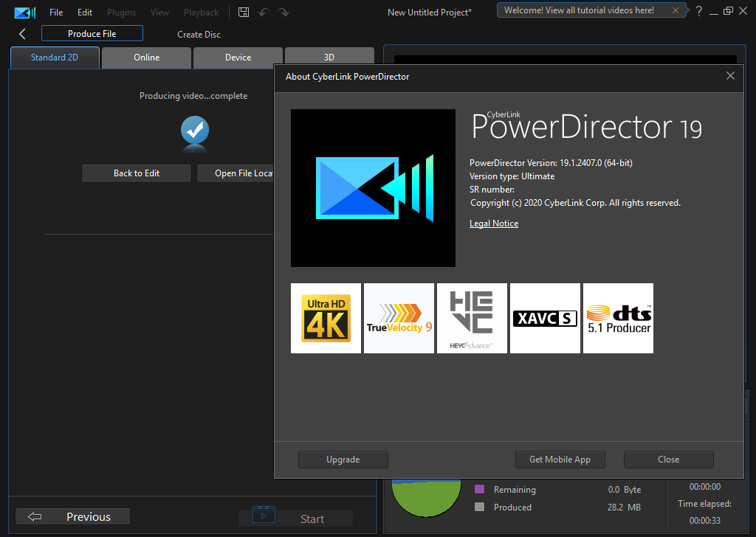Close the About CyberLink PowerDirector dialog with X
Image resolution: width=756 pixels, height=537 pixels.
click(x=730, y=76)
